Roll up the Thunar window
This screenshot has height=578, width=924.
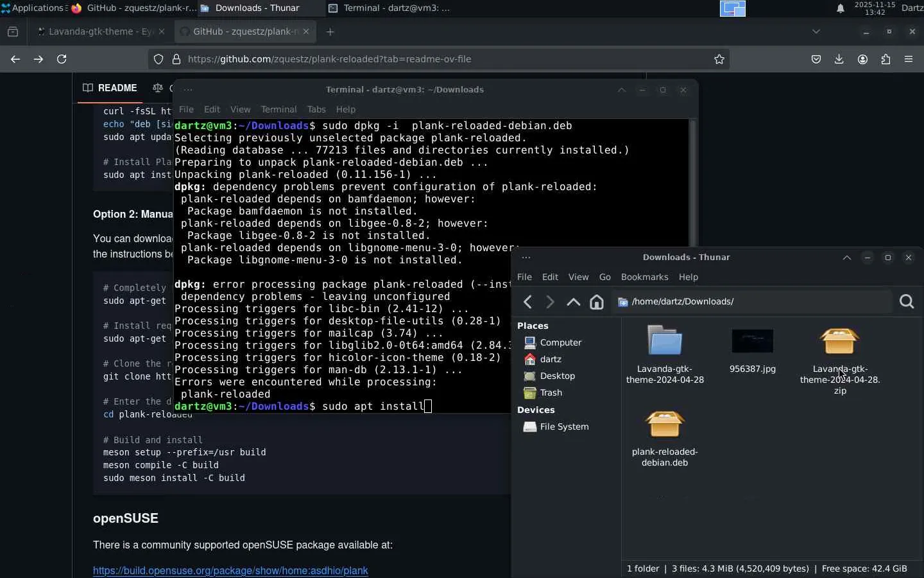pos(847,258)
